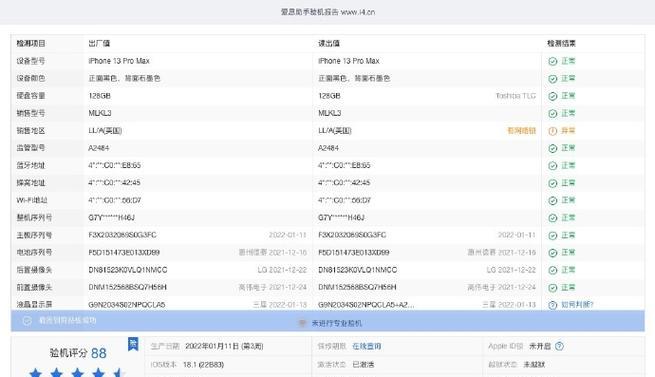The image size is (655, 377).
Task: Click the iOS version 18.1 (22B83) value
Action: [x=203, y=364]
